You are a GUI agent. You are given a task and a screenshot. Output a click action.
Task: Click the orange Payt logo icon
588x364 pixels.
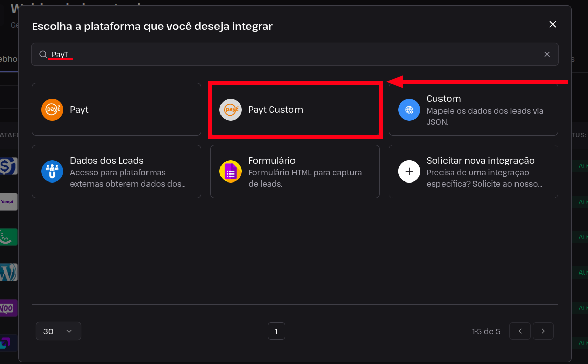52,109
